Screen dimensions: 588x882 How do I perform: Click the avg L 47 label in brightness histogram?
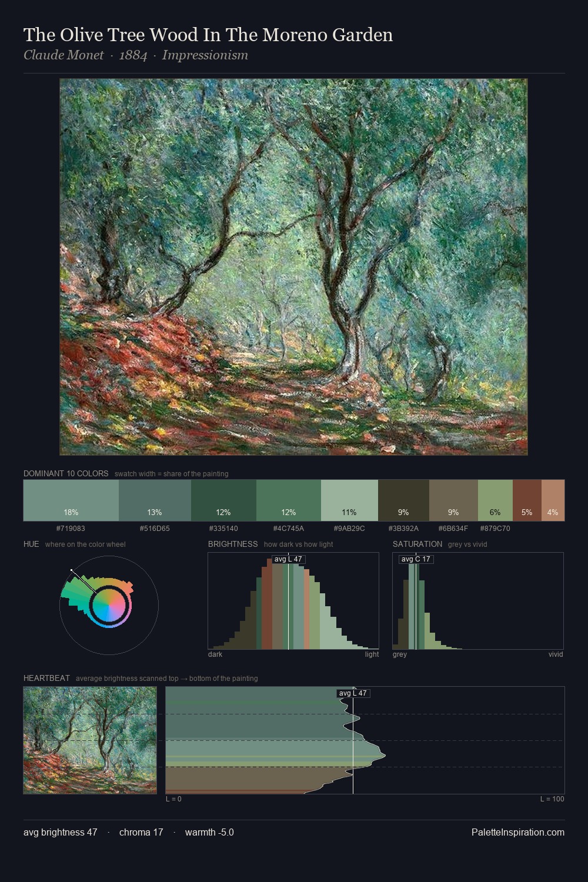coord(288,559)
